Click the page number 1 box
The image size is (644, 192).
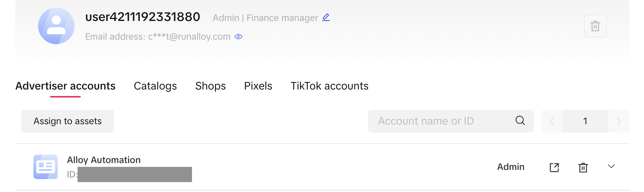[x=585, y=121]
